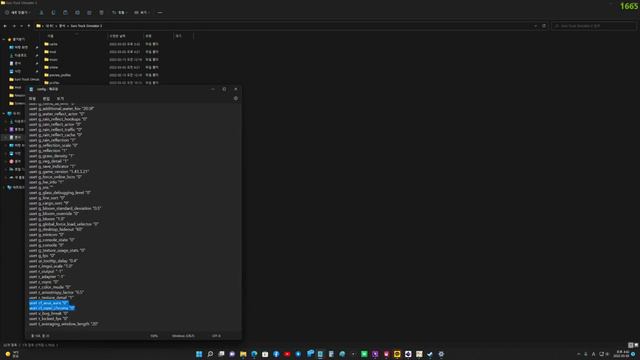The height and width of the screenshot is (360, 640).
Task: Open the taskbar clock and date
Action: pyautogui.click(x=622, y=354)
